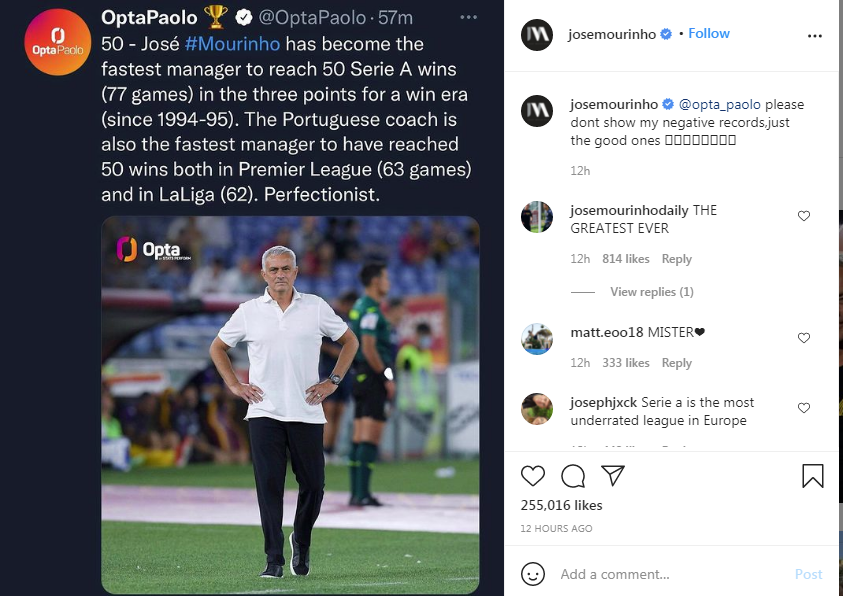Like josemourinhodaily's comment
Viewport: 843px width, 596px height.
(804, 216)
